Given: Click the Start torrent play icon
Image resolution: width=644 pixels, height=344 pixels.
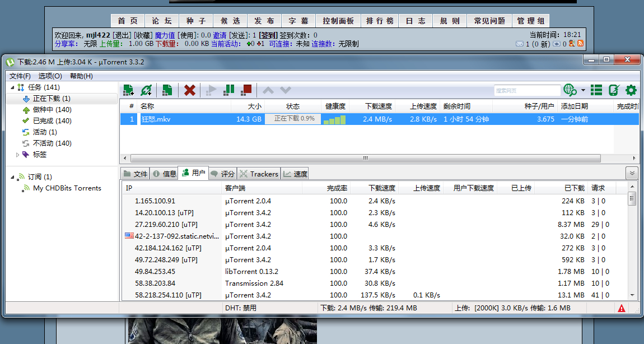Looking at the screenshot, I should [211, 90].
